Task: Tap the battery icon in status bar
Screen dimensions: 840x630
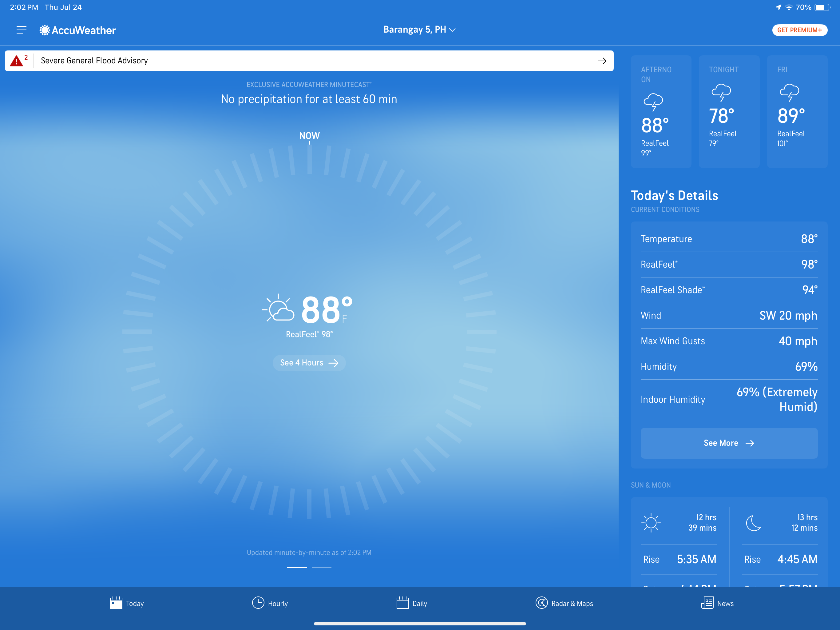Action: pos(822,7)
